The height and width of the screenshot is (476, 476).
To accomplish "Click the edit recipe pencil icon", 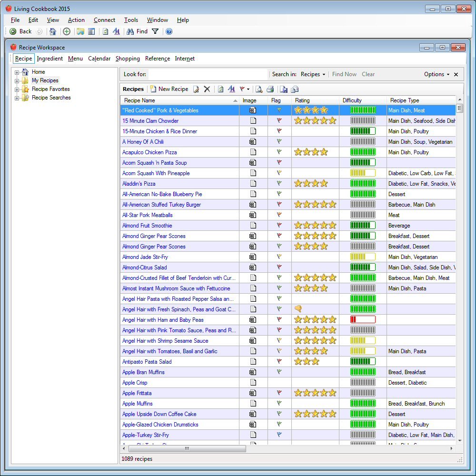I will (196, 89).
